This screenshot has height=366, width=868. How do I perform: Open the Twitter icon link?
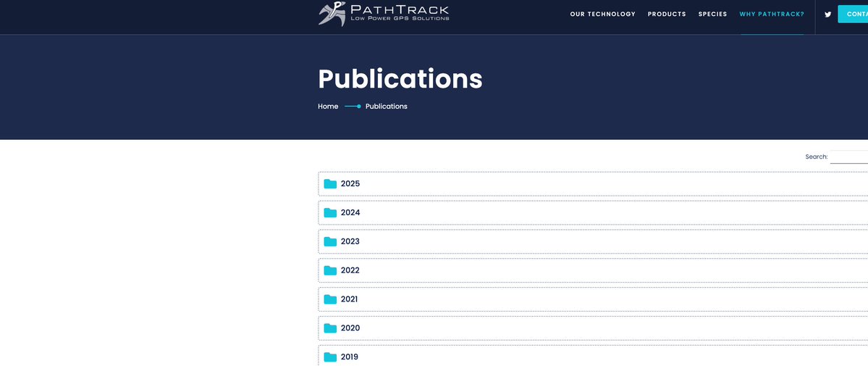827,14
